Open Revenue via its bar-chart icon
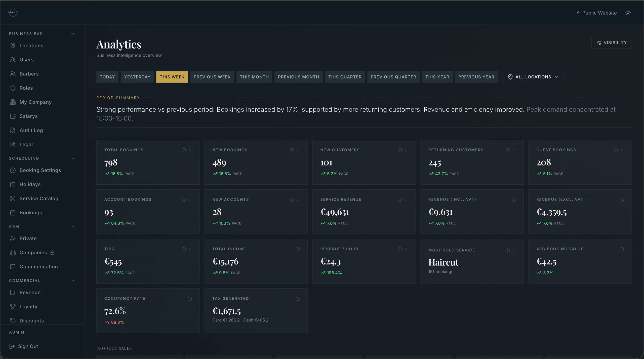This screenshot has height=359, width=644. 13,293
